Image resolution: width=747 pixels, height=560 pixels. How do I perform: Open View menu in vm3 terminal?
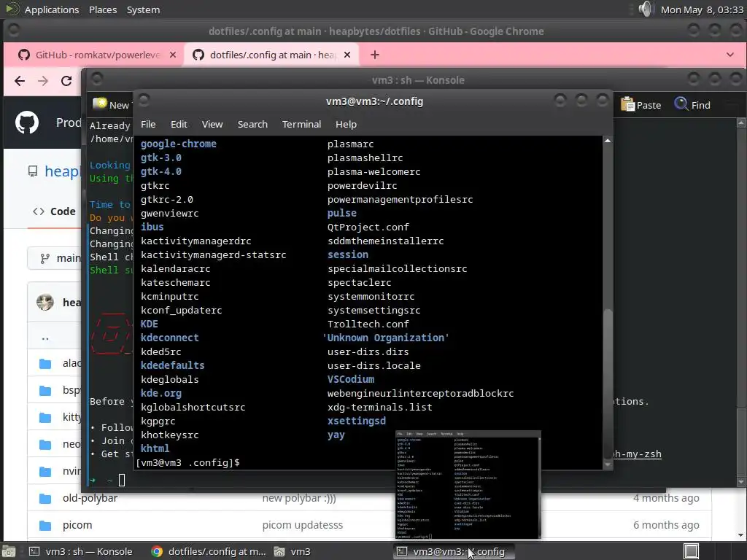212,124
